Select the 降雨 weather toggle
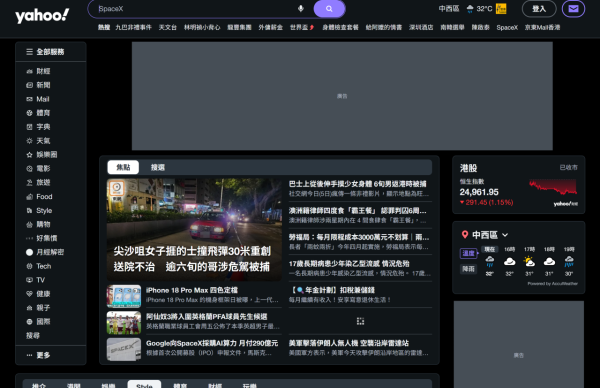The image size is (600, 388). coord(468,269)
